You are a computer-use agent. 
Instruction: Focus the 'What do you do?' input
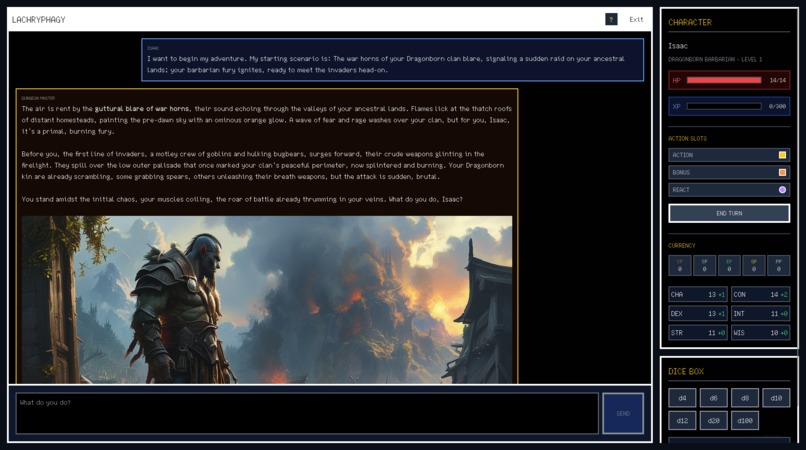click(x=307, y=413)
